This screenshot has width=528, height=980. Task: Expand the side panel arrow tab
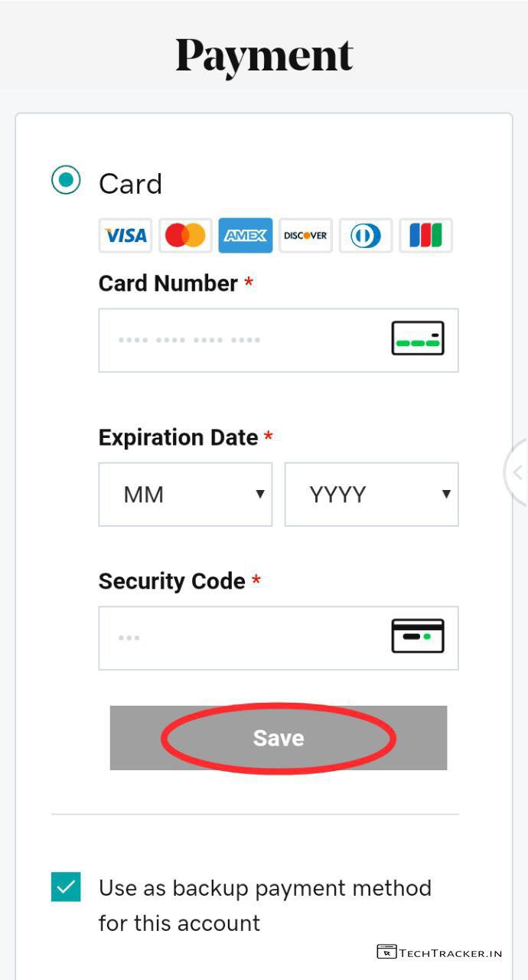click(x=517, y=472)
